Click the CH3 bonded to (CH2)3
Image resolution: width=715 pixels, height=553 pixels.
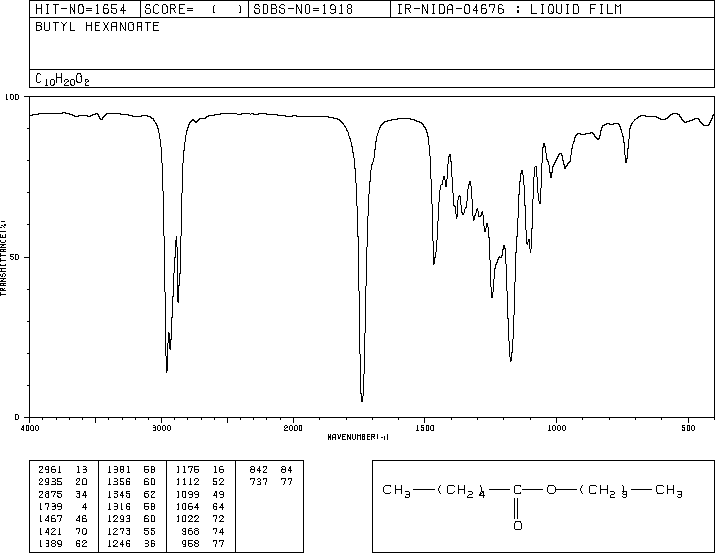tap(668, 491)
